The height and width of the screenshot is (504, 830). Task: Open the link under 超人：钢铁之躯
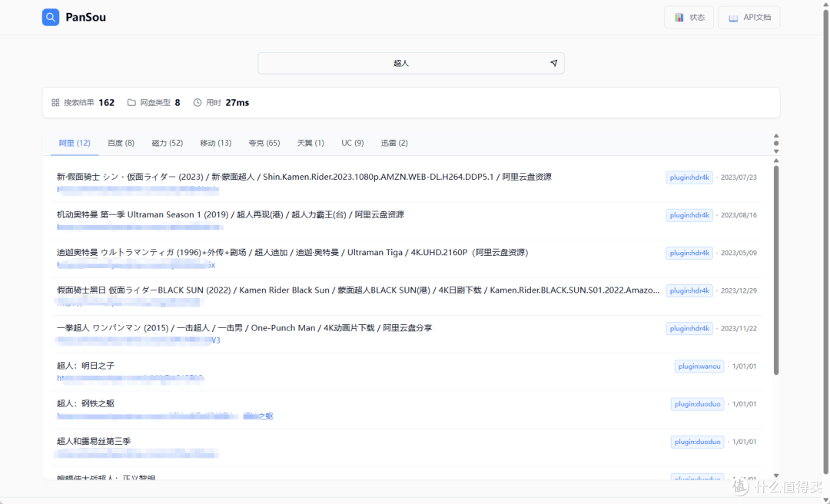[x=164, y=416]
